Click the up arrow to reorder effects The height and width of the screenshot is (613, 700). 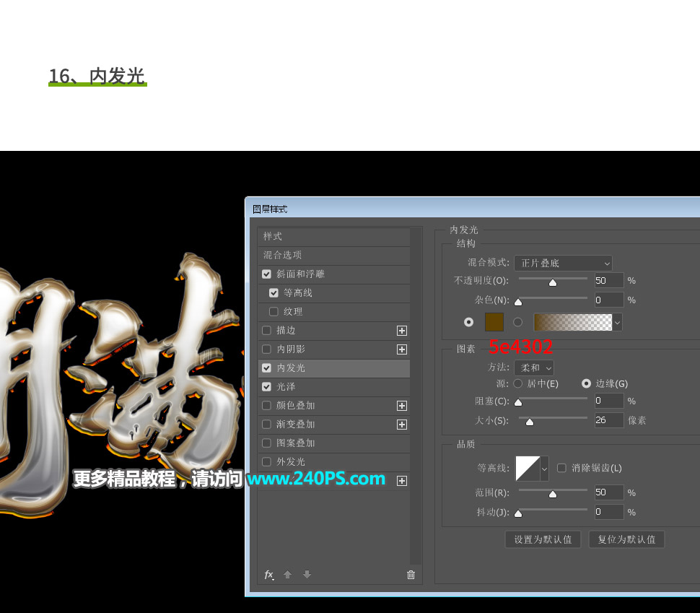287,575
